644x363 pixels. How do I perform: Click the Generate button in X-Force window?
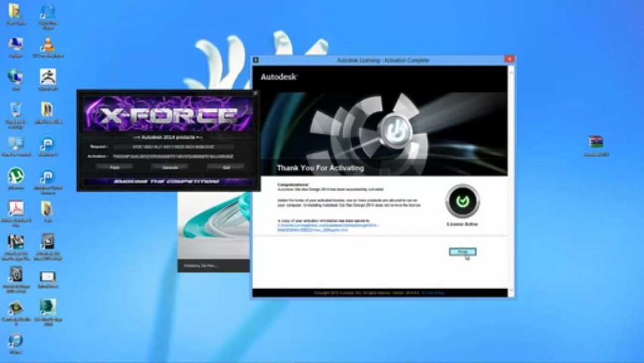(x=169, y=167)
